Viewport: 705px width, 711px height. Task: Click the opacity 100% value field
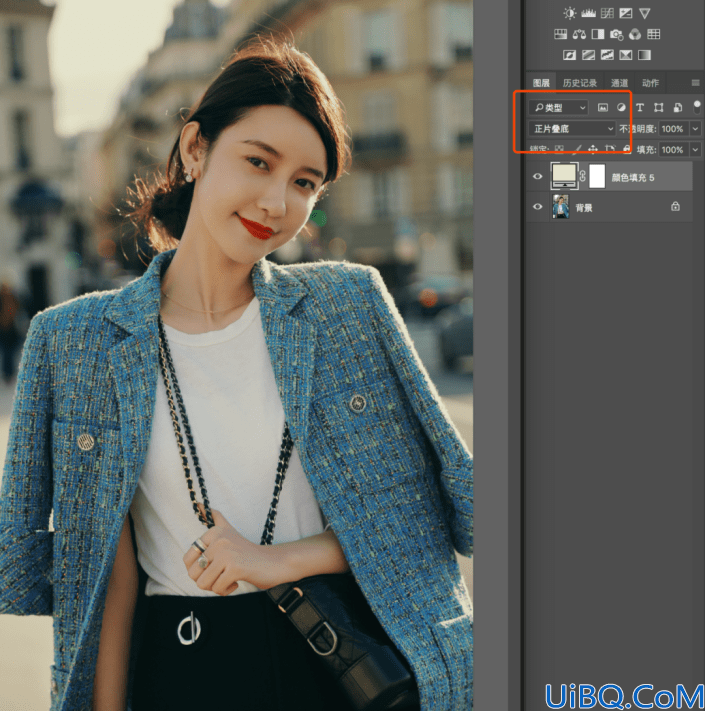tap(673, 129)
